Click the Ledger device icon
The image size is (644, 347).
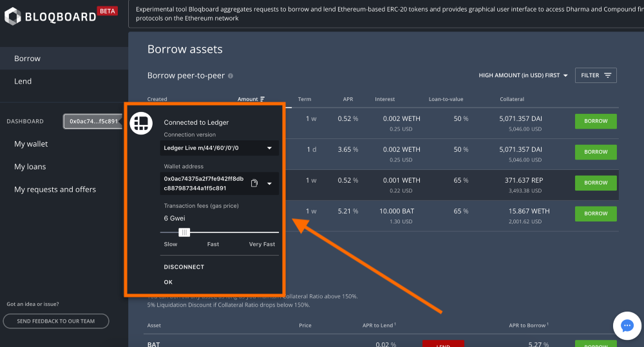pyautogui.click(x=141, y=123)
